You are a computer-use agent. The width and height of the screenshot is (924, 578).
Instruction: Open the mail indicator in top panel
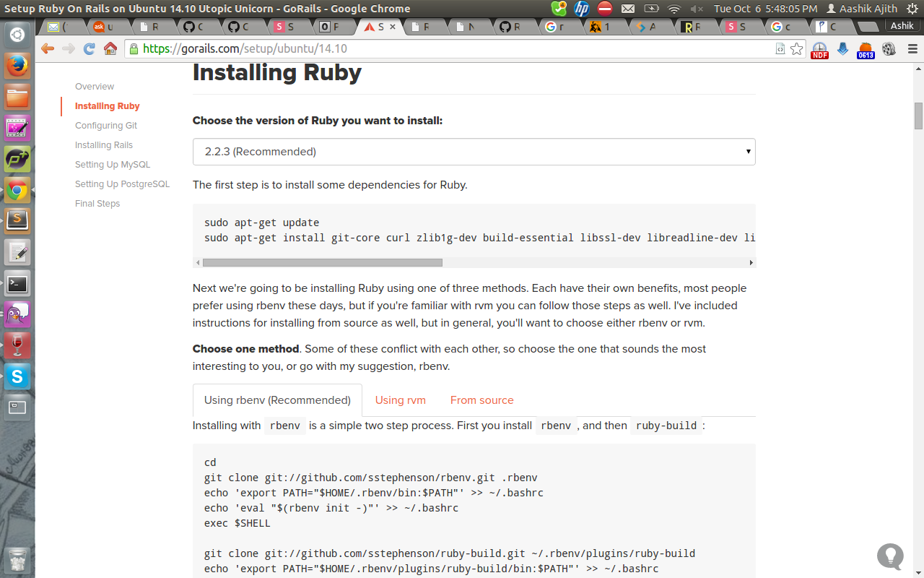(628, 9)
